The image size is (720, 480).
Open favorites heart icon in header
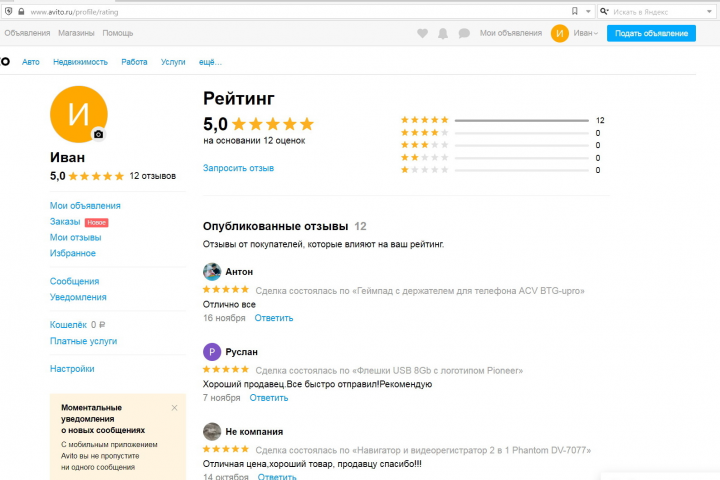[422, 33]
